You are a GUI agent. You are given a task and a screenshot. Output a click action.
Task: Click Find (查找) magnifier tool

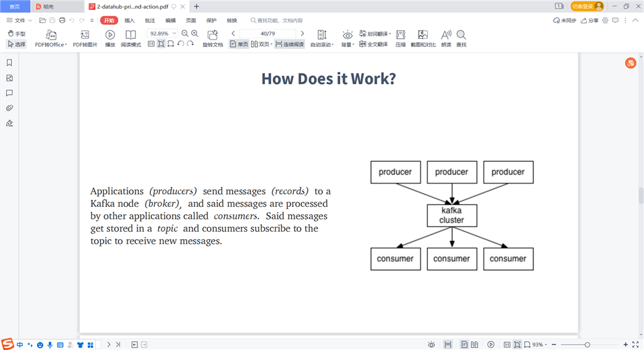tap(462, 39)
